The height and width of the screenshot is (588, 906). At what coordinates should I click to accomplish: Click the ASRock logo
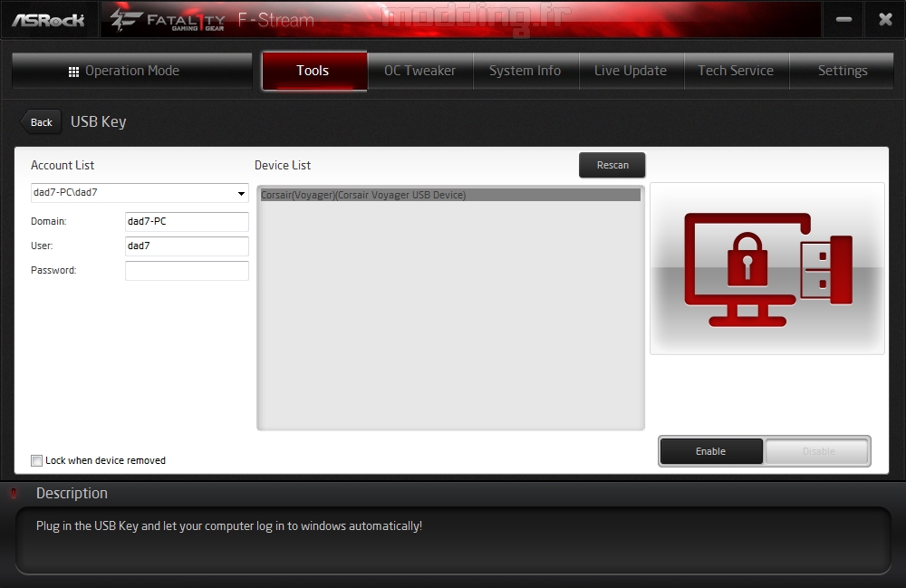click(x=49, y=20)
